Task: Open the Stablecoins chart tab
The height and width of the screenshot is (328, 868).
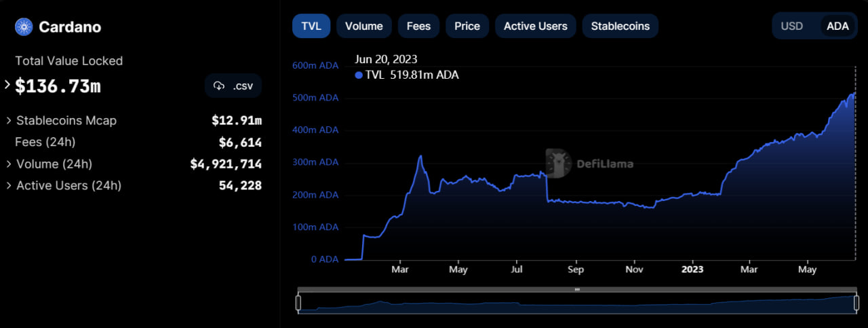Action: point(620,26)
